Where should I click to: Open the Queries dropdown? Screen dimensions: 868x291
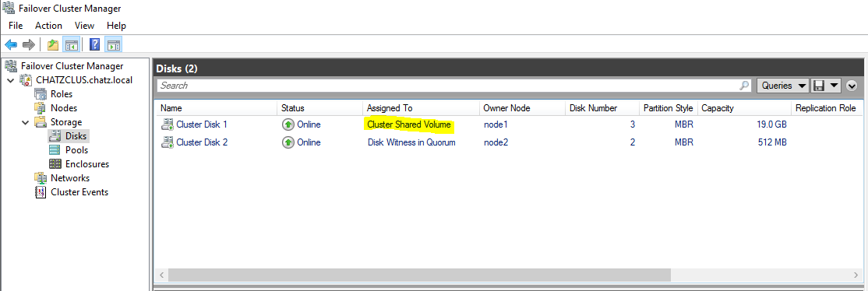click(x=783, y=86)
